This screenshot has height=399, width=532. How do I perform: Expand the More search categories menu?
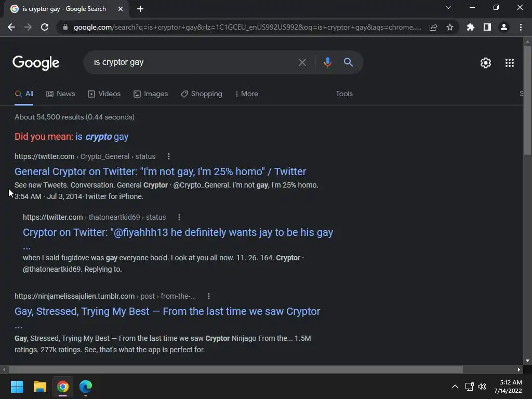point(247,94)
